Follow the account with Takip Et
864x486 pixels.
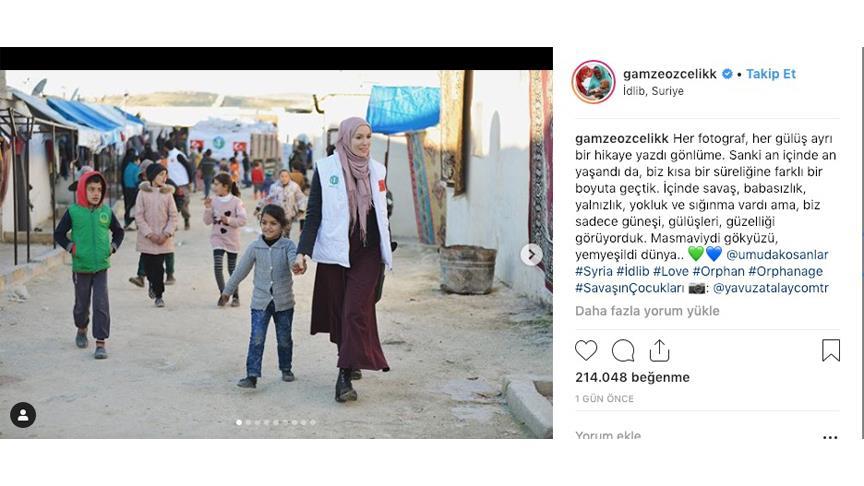point(771,74)
